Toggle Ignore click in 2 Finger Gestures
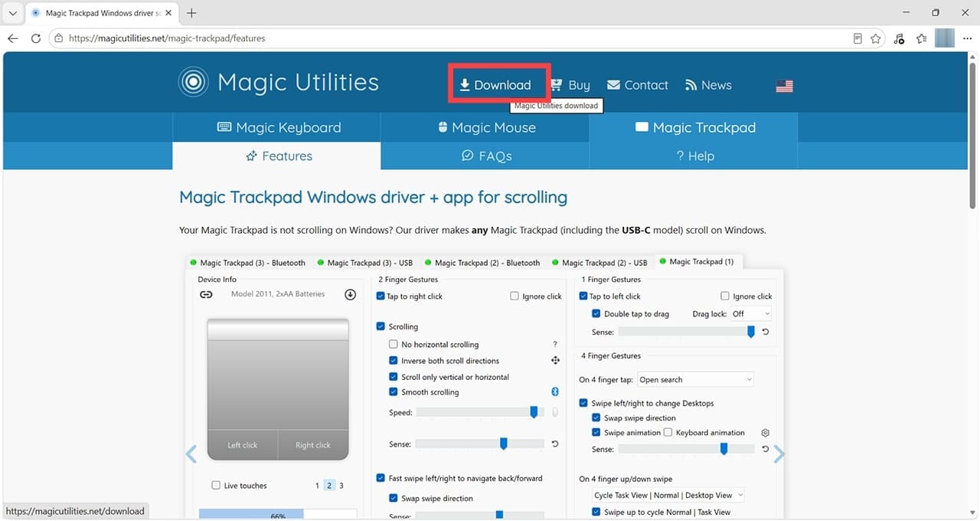Image resolution: width=980 pixels, height=521 pixels. click(x=514, y=297)
